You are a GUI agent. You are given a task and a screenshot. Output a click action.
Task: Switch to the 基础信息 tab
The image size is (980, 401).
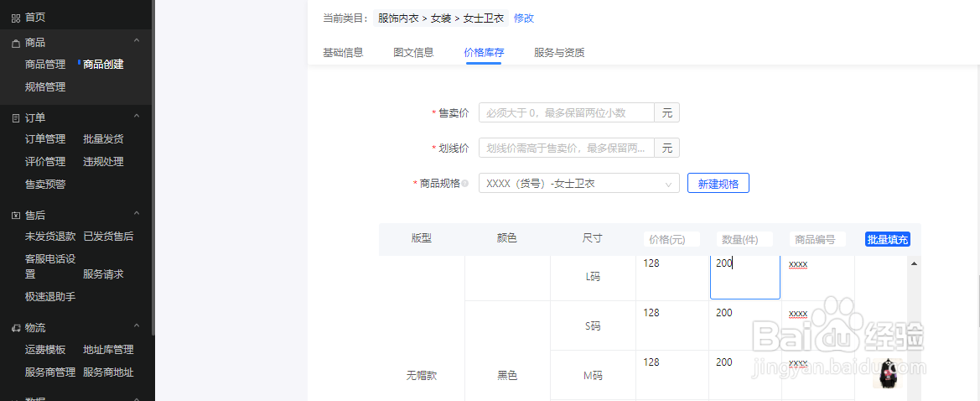pyautogui.click(x=343, y=53)
